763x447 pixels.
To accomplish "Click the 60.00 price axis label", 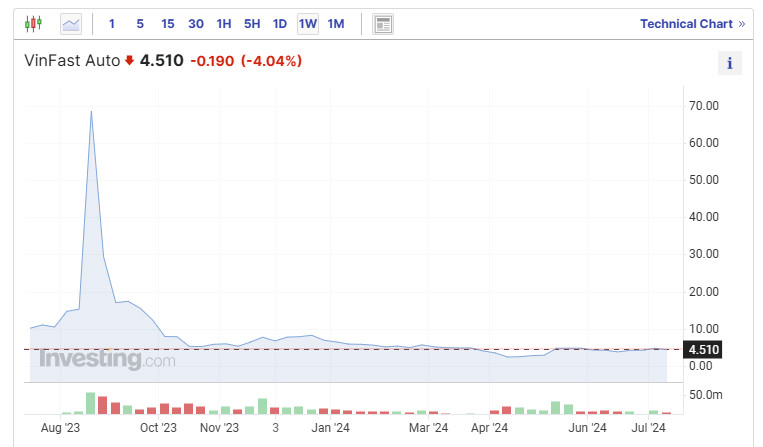I will pyautogui.click(x=704, y=143).
